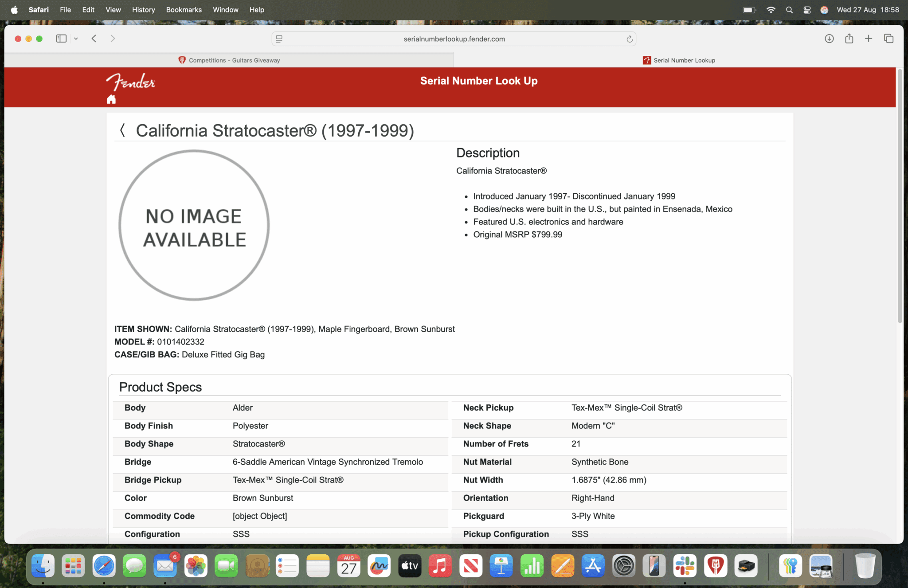Open Mail from the Dock
The height and width of the screenshot is (588, 908).
tap(165, 566)
